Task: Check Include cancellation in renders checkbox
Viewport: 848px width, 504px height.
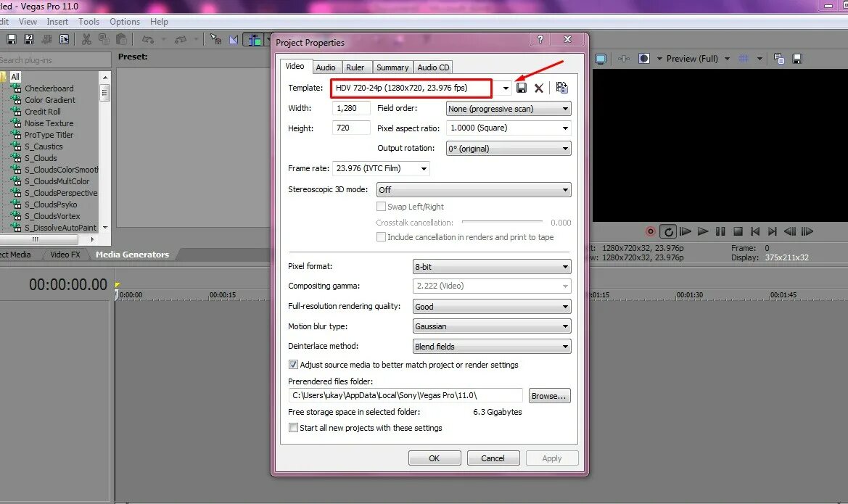Action: coord(382,237)
